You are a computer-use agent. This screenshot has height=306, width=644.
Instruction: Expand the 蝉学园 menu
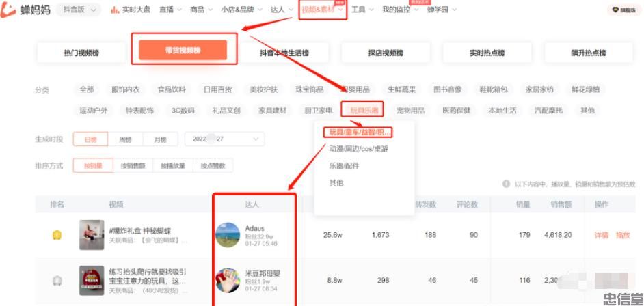click(442, 10)
